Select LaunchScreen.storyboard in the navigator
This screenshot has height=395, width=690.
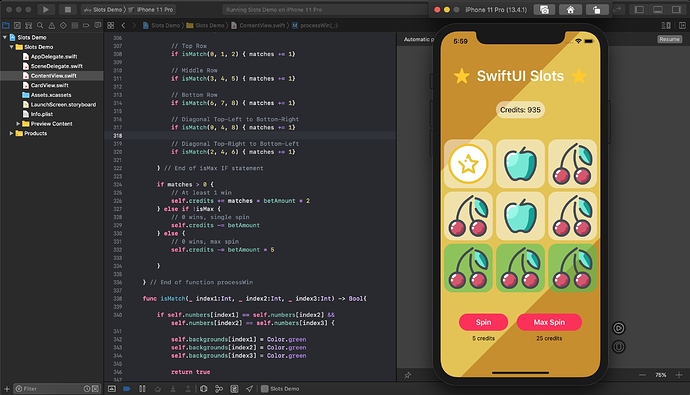(63, 105)
